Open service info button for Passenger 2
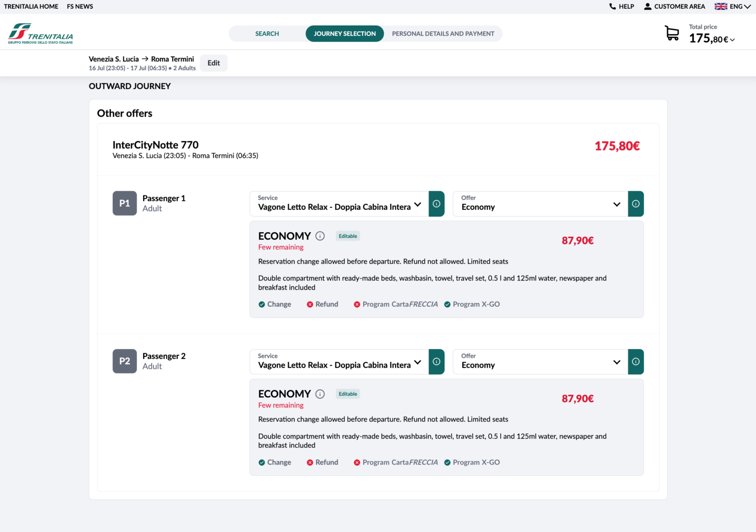The width and height of the screenshot is (756, 532). pyautogui.click(x=437, y=362)
